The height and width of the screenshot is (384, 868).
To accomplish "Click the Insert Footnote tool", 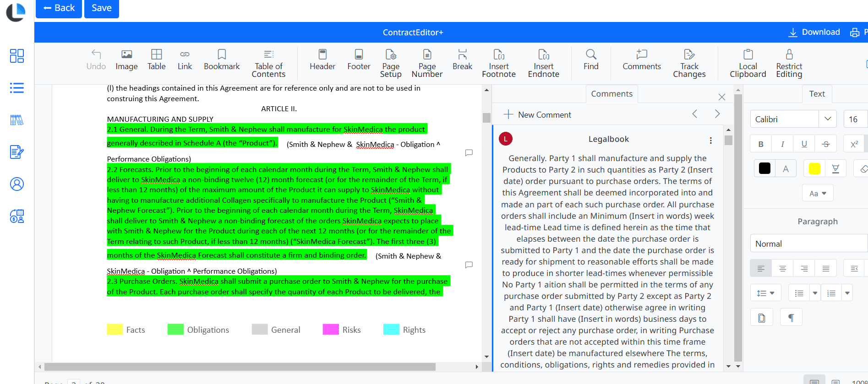I will 499,64.
